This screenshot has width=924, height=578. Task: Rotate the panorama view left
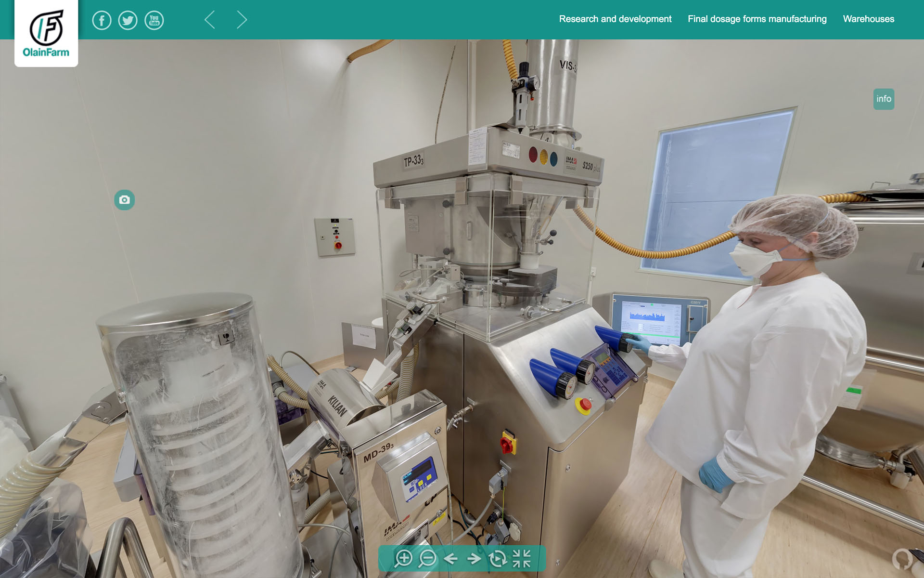(x=450, y=559)
